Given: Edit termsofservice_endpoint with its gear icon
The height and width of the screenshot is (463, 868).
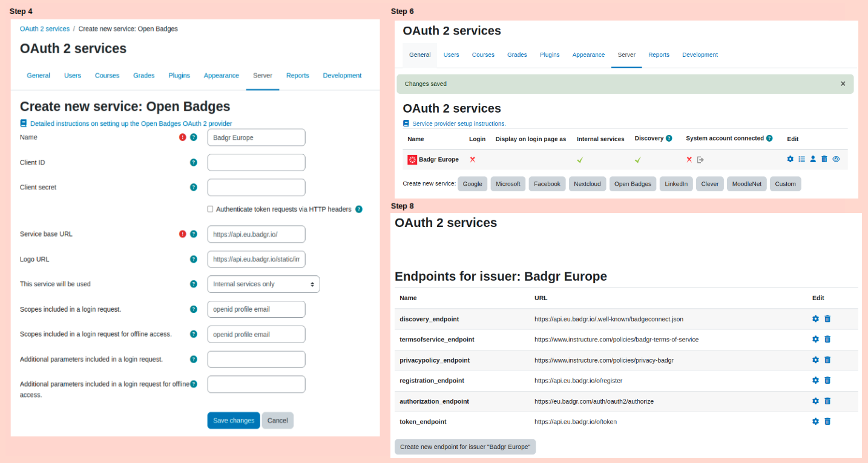Looking at the screenshot, I should tap(815, 339).
